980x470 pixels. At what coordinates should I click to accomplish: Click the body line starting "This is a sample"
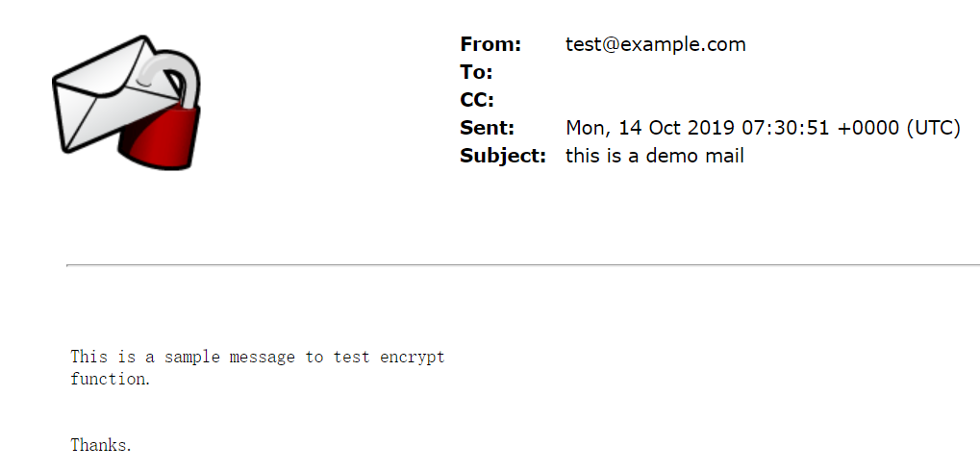(x=257, y=358)
